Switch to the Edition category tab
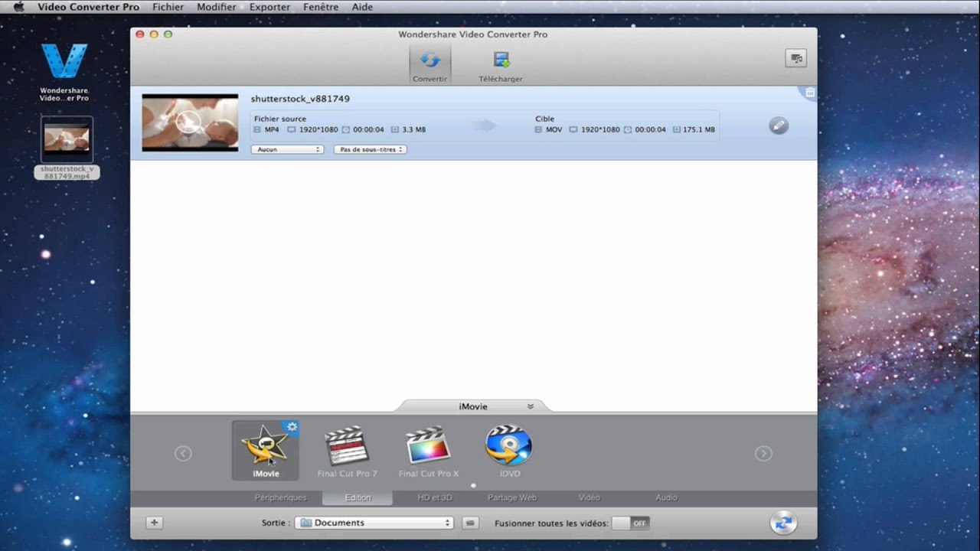The height and width of the screenshot is (551, 980). coord(358,497)
